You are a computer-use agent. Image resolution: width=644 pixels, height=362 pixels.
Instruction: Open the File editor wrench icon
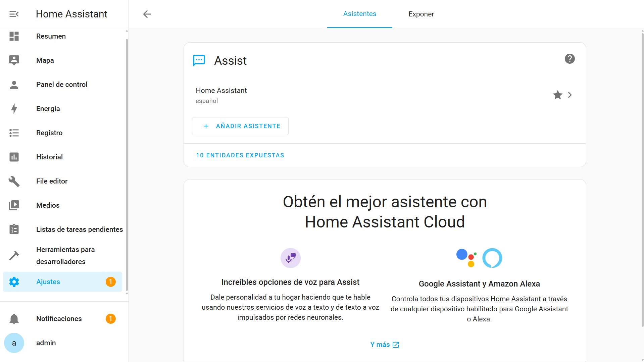coord(14,181)
